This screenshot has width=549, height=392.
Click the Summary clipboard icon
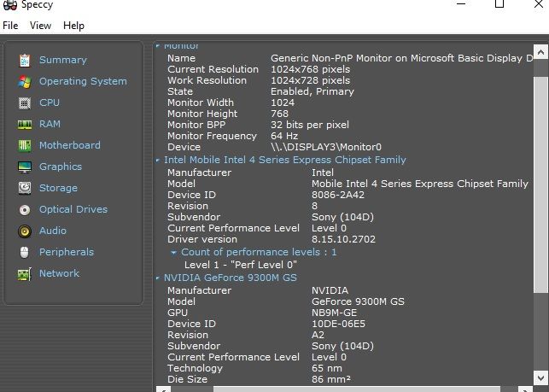click(x=24, y=60)
